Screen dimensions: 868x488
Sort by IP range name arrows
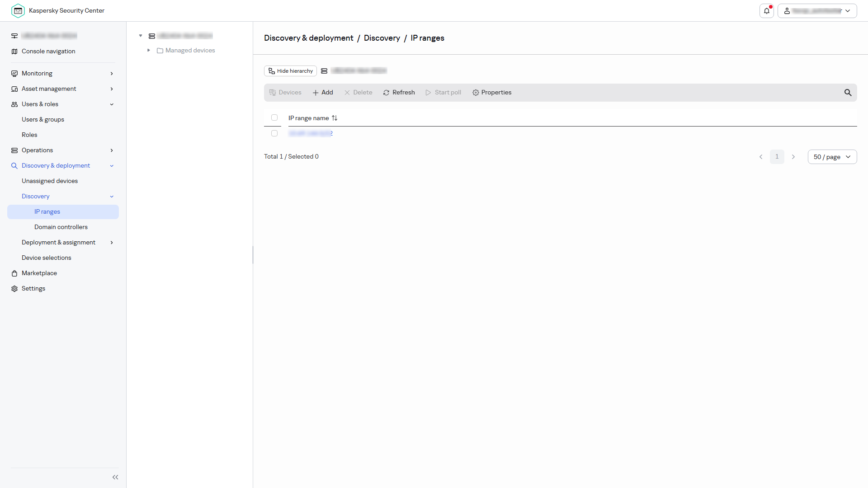335,118
